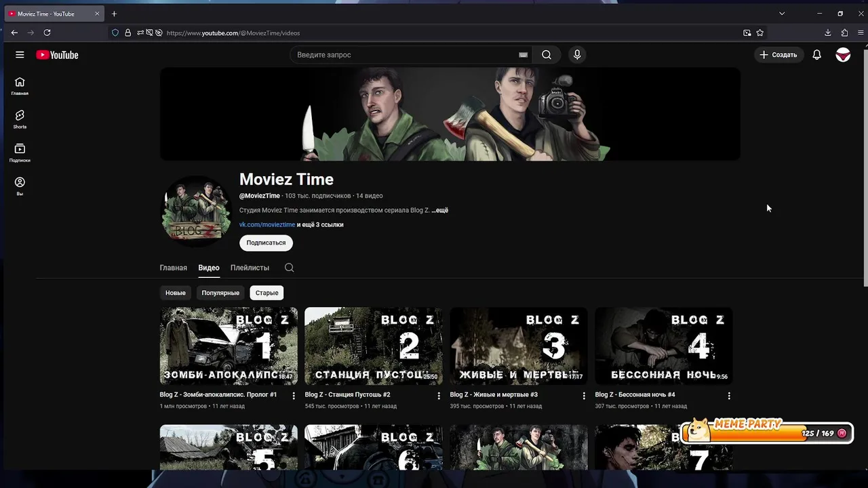This screenshot has height=488, width=868.
Task: Open и ещё 3 ссылки
Action: [x=320, y=224]
